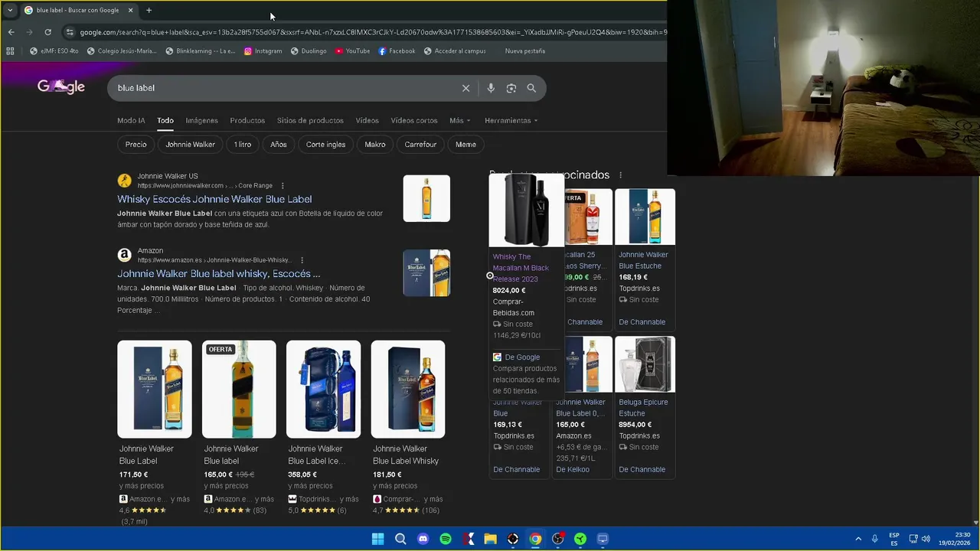Show hidden system tray icons
Image resolution: width=980 pixels, height=551 pixels.
858,539
